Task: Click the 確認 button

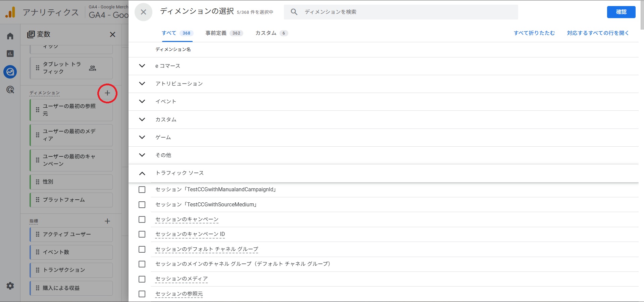Action: [x=621, y=12]
